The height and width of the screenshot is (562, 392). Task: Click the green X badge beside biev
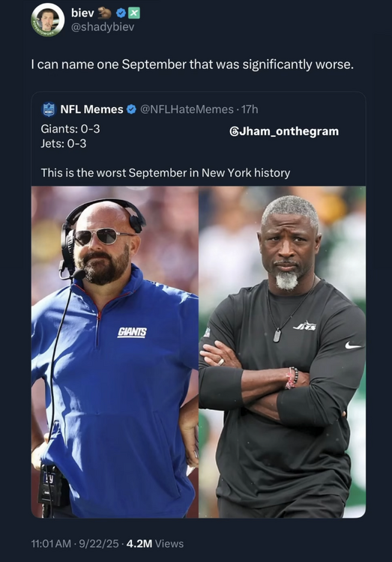click(133, 13)
